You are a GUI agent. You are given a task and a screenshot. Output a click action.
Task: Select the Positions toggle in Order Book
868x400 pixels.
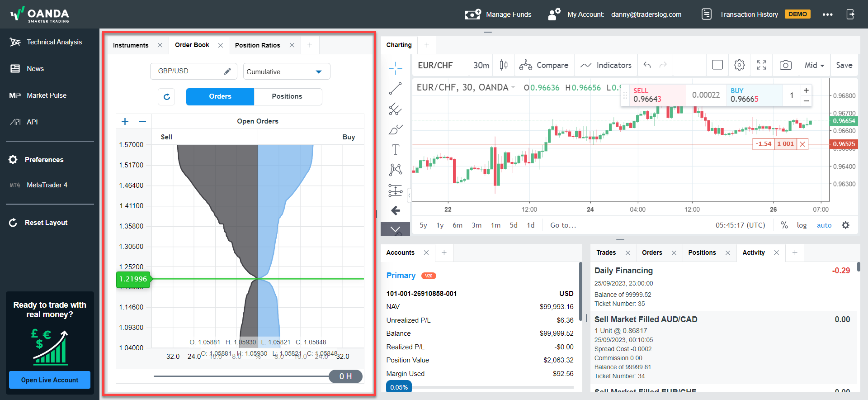click(x=287, y=96)
